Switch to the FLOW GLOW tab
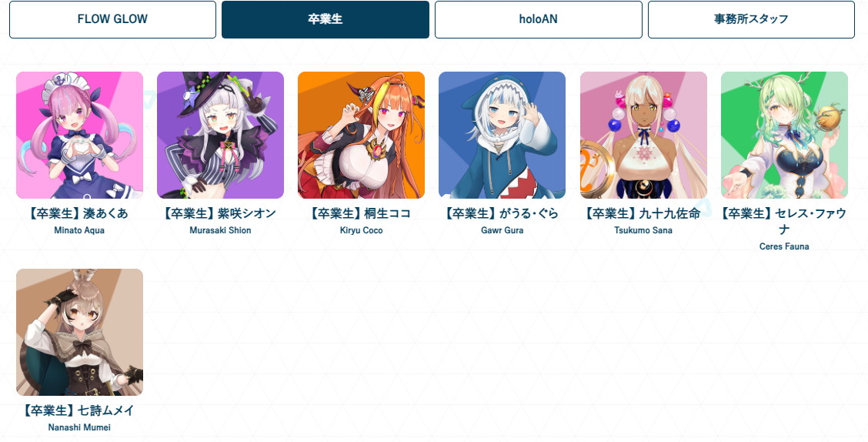Image resolution: width=868 pixels, height=442 pixels. click(x=112, y=19)
